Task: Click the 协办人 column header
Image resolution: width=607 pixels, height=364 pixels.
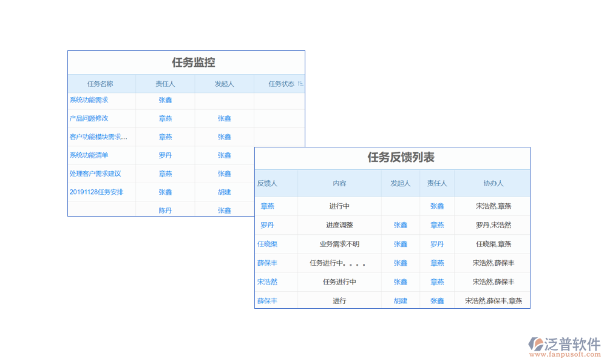Action: 493,183
